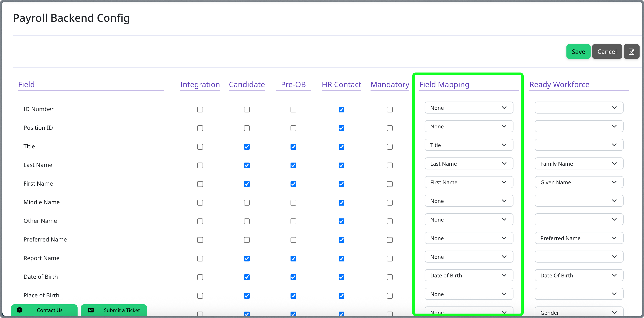Expand the Given Name Ready Workforce dropdown
Screen dimensions: 644x318
pos(579,182)
